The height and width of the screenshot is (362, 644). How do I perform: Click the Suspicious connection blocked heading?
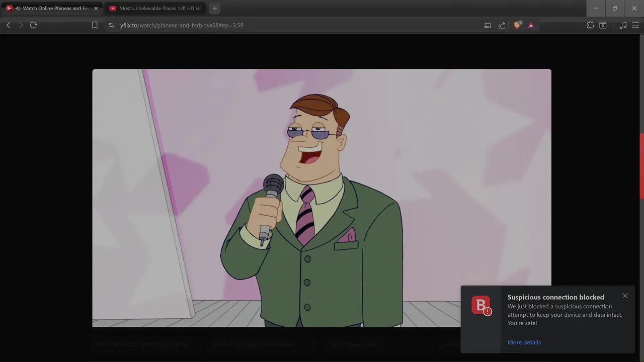pos(555,297)
